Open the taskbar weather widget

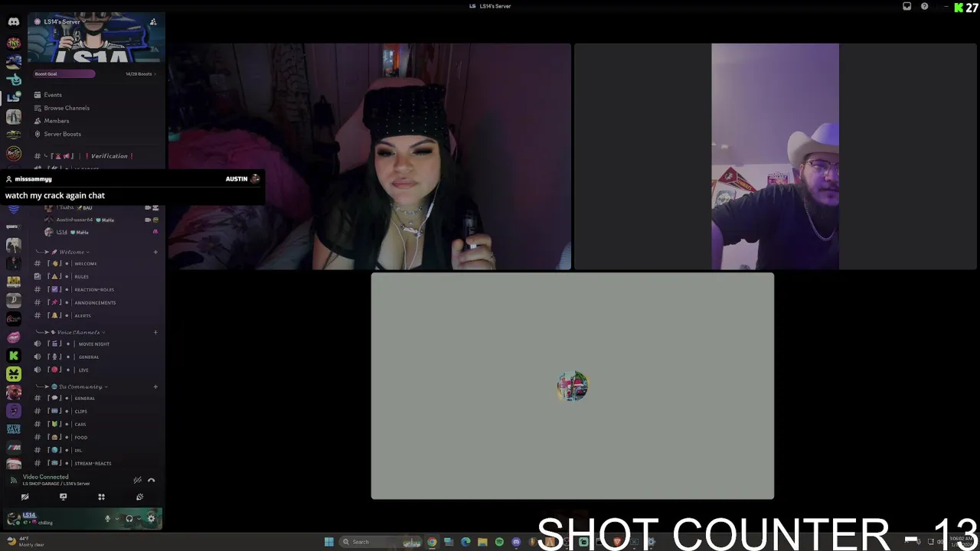(27, 542)
